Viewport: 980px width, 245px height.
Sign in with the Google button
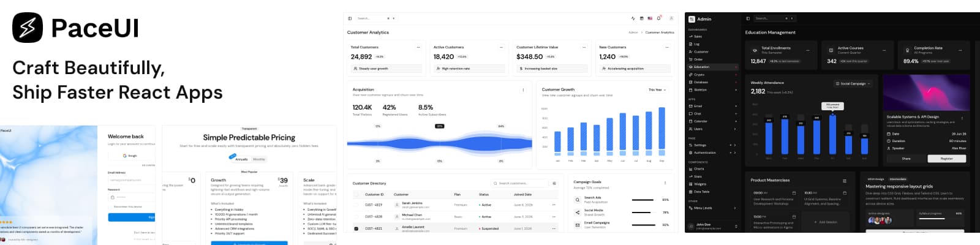tap(132, 156)
